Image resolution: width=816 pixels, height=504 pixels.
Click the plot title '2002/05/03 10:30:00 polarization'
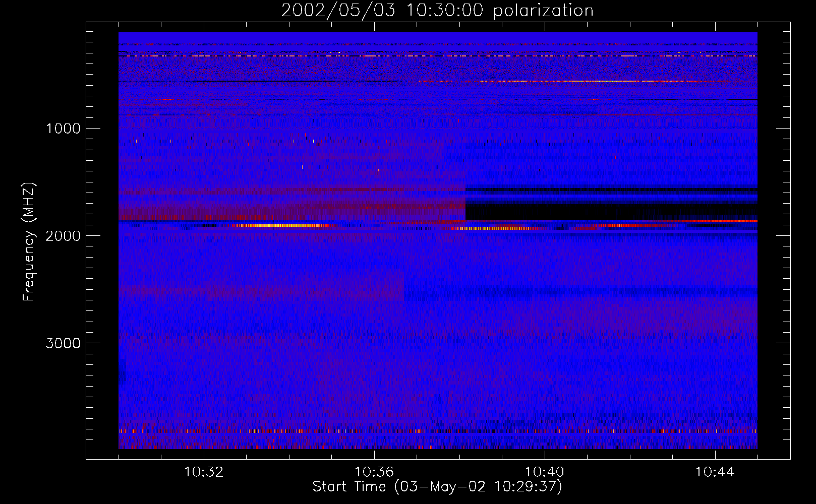point(437,11)
